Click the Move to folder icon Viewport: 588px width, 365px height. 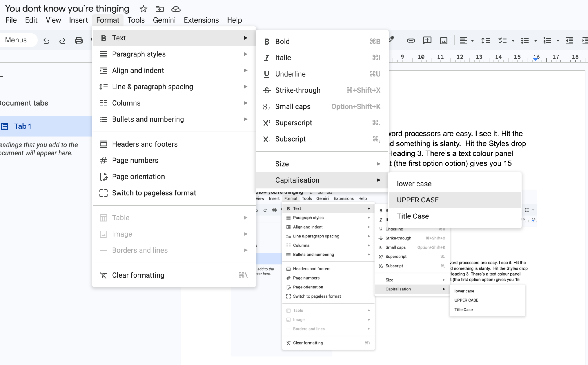[x=160, y=9]
